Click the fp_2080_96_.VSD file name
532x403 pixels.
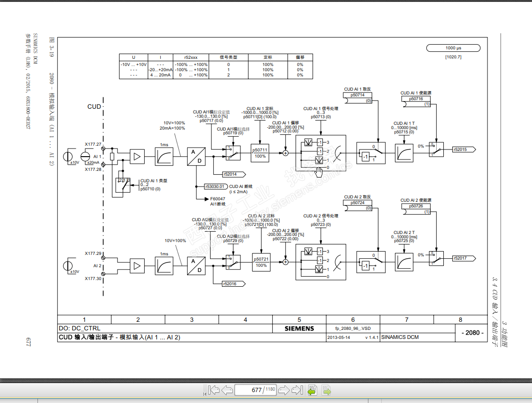[353, 328]
